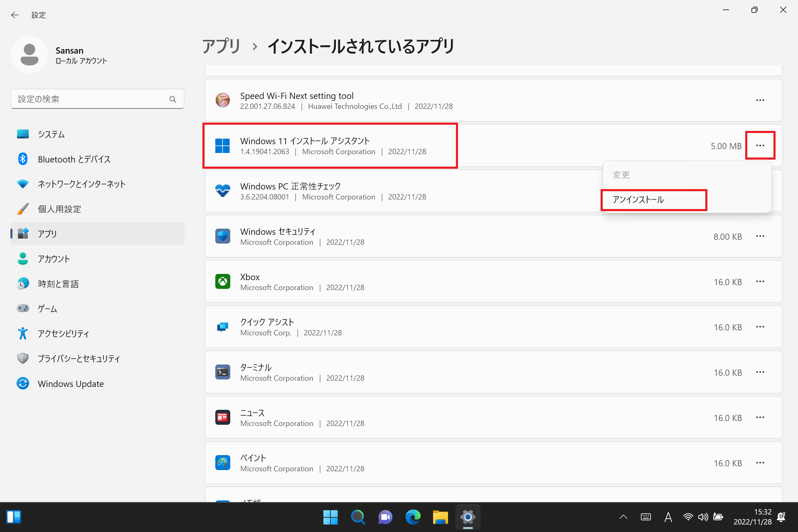Select アプリ in the sidebar

click(x=97, y=234)
